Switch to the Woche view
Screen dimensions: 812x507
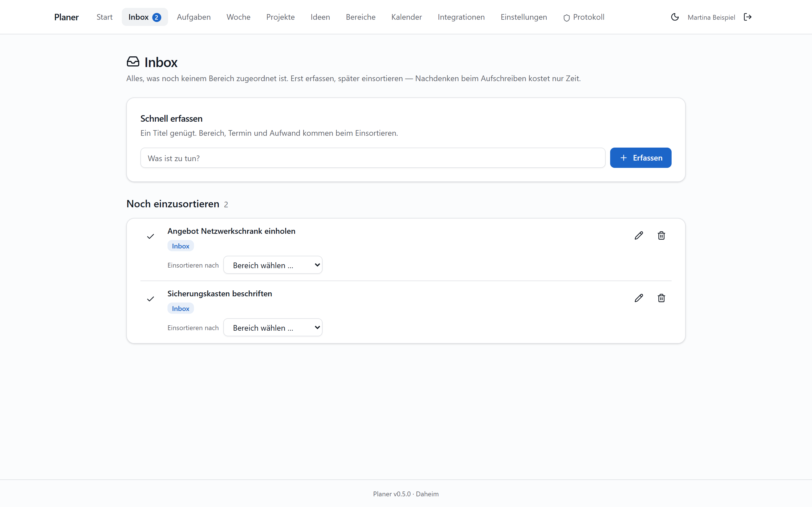click(x=238, y=17)
